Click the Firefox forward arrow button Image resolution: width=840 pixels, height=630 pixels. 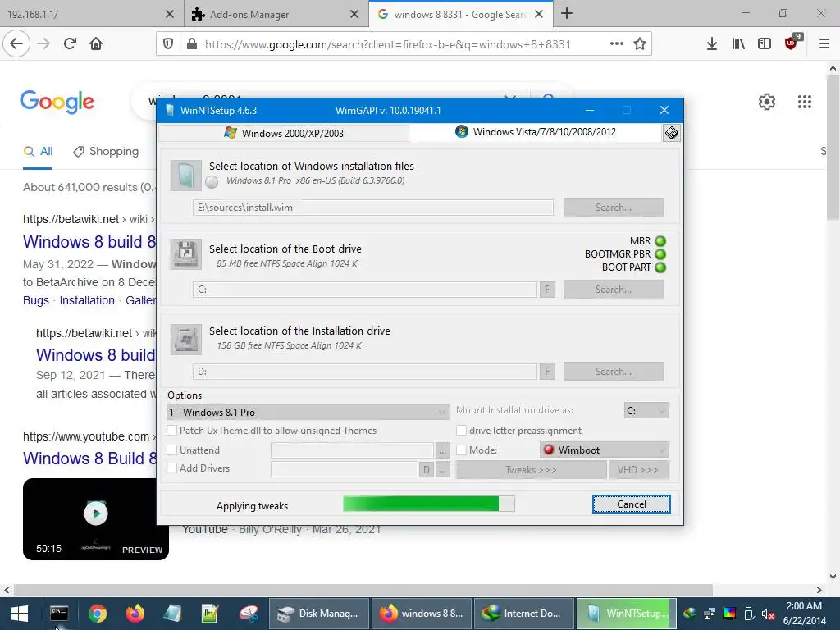tap(43, 43)
